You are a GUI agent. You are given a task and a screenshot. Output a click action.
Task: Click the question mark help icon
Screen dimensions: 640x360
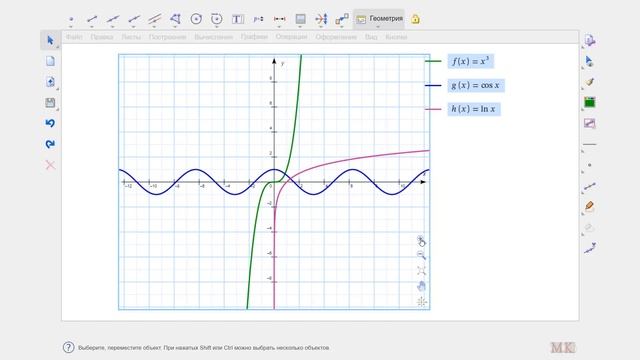[69, 347]
